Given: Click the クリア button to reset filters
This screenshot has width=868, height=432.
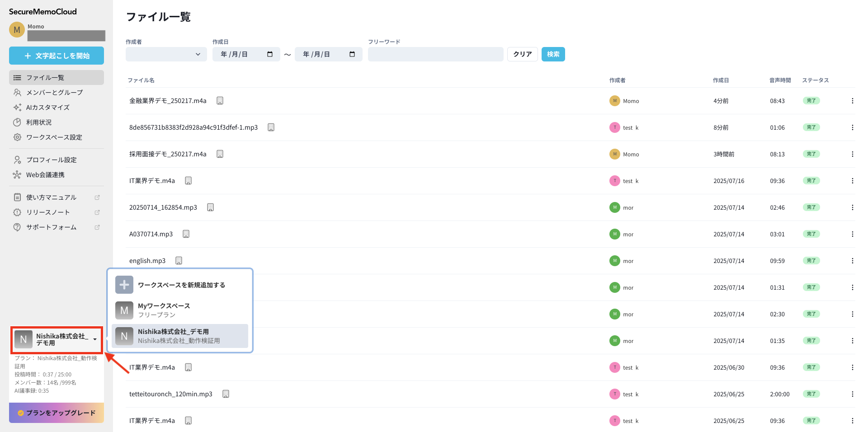Looking at the screenshot, I should pyautogui.click(x=522, y=54).
